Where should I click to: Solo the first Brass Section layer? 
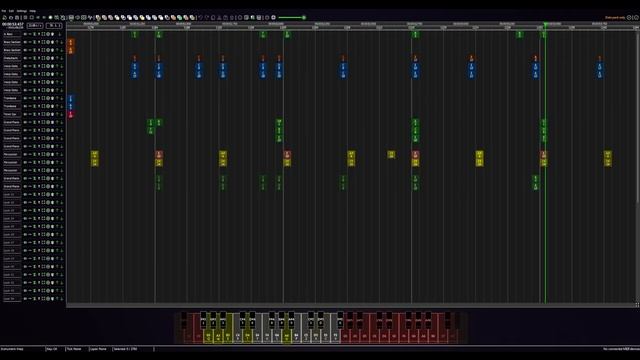click(39, 42)
